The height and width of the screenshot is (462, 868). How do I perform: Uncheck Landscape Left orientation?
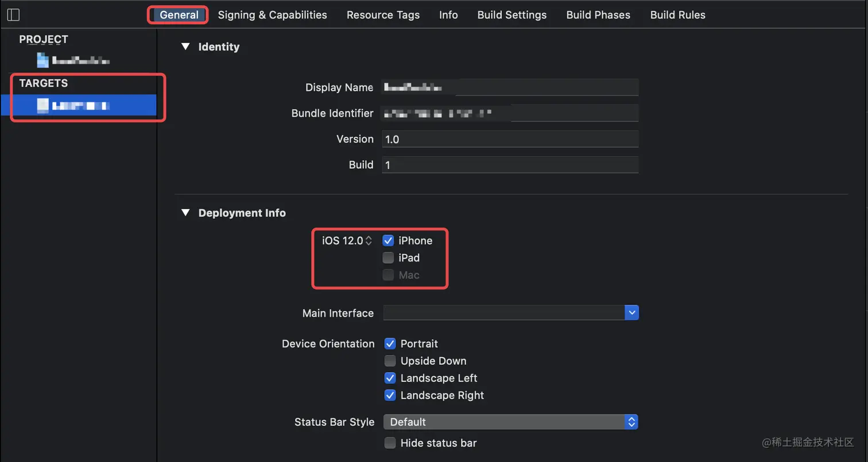(390, 378)
